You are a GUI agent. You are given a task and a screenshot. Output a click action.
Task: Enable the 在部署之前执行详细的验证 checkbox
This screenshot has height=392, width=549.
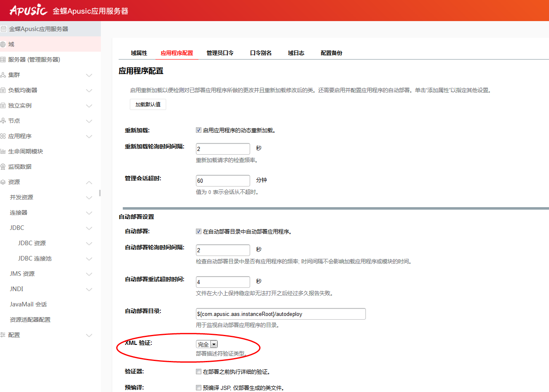pos(198,372)
